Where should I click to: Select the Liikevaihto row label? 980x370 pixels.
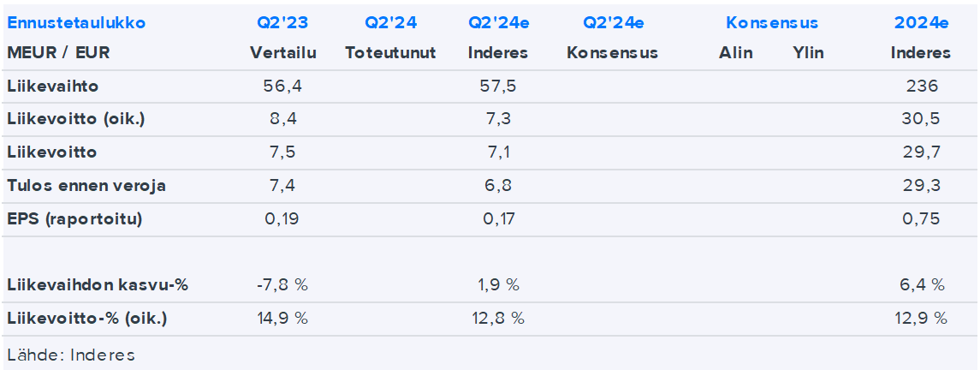point(51,87)
